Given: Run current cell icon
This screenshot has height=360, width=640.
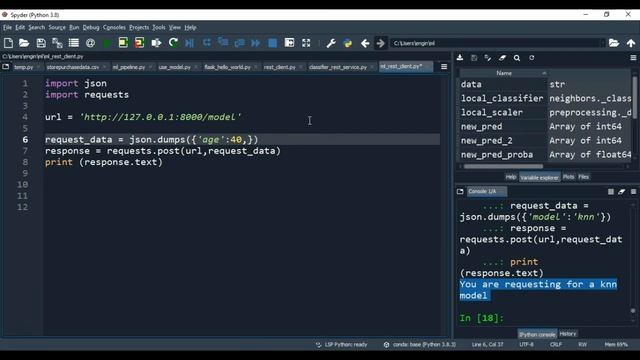Looking at the screenshot, I should (x=123, y=43).
